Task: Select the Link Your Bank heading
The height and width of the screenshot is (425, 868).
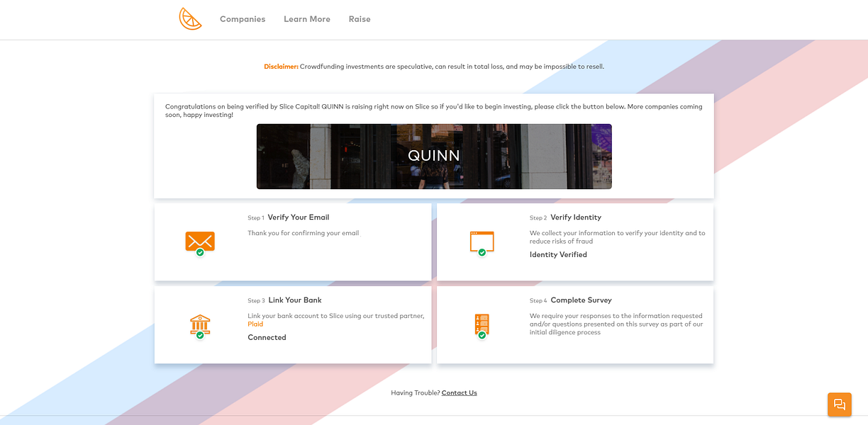Action: pyautogui.click(x=295, y=300)
